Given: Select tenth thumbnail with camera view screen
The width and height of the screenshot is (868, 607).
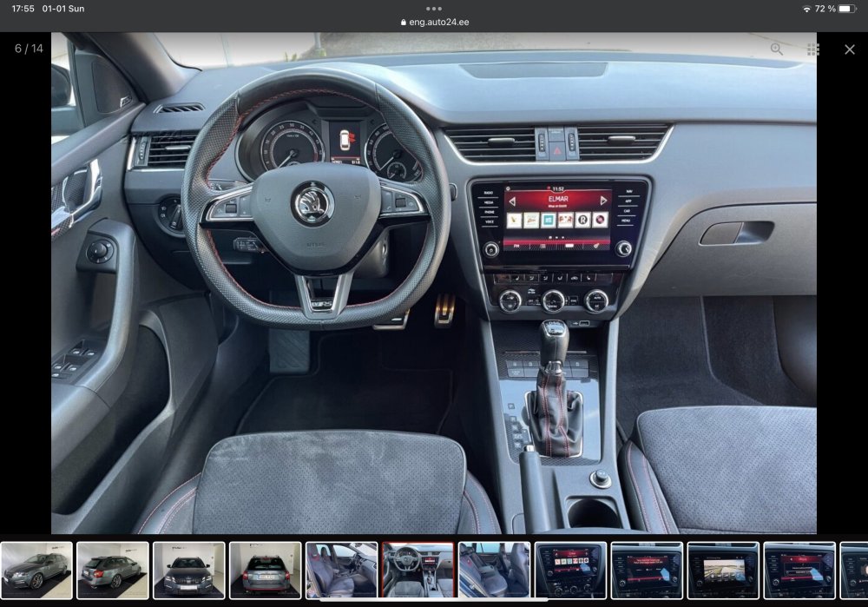Looking at the screenshot, I should click(724, 571).
